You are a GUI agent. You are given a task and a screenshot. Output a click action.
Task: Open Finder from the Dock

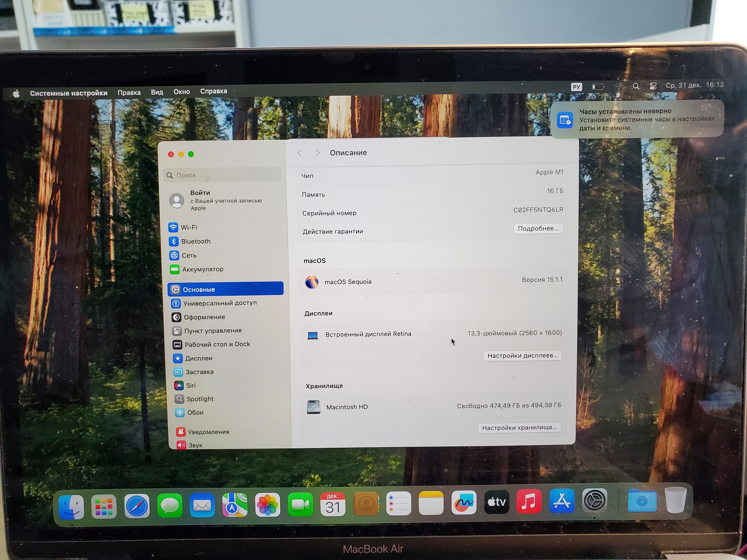[71, 507]
